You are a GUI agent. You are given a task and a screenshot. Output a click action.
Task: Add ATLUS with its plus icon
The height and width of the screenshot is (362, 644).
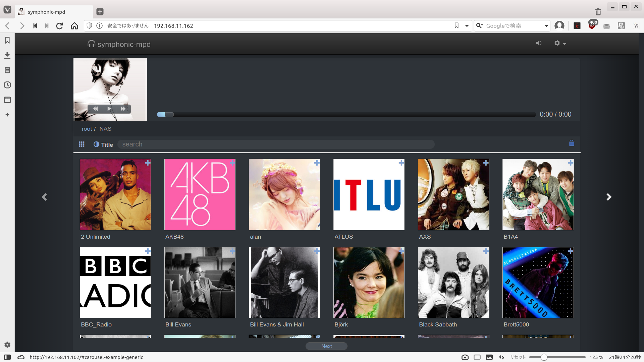(x=401, y=163)
